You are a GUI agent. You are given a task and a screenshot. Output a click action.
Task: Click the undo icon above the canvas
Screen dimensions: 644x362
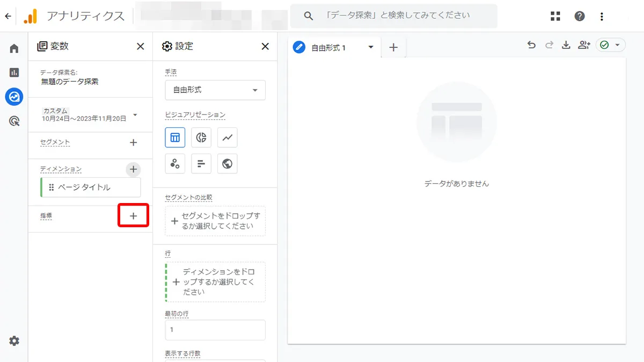pyautogui.click(x=531, y=45)
